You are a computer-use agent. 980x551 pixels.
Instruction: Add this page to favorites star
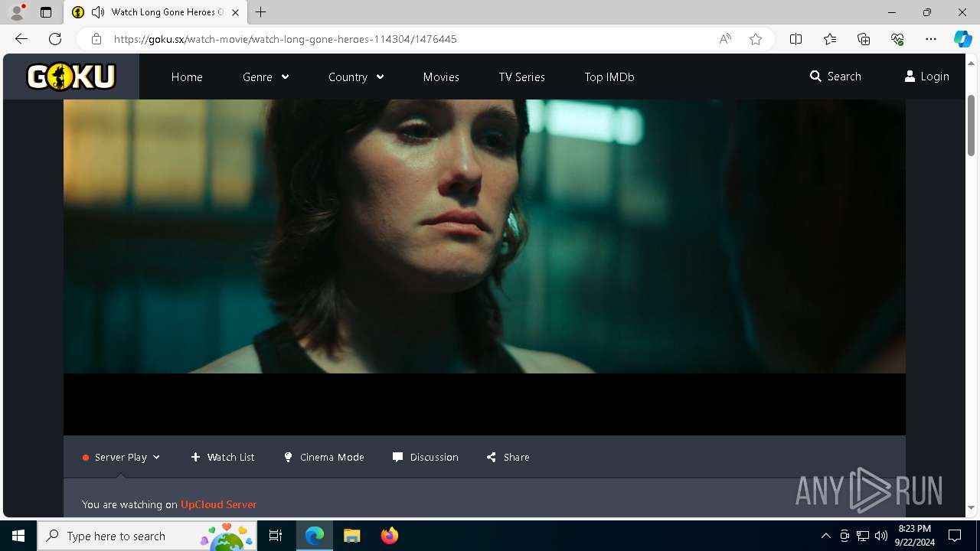click(x=756, y=39)
